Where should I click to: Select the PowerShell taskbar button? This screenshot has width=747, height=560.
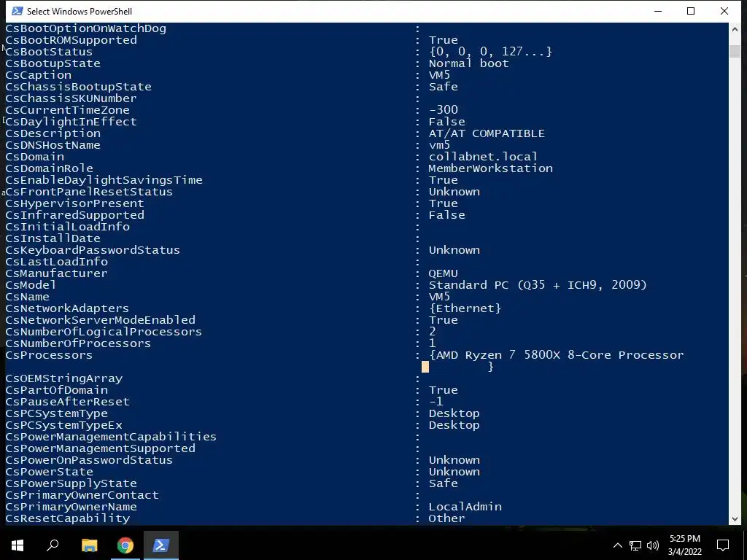click(x=161, y=545)
